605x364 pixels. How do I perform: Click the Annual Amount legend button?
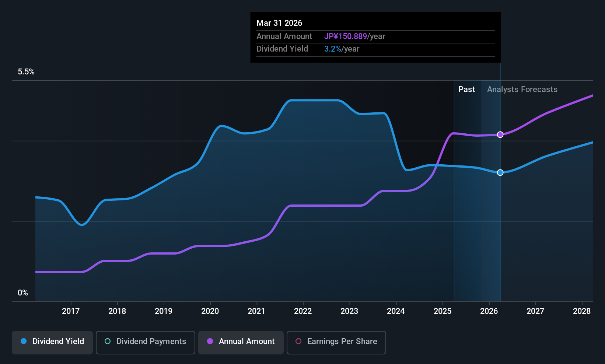pos(241,342)
